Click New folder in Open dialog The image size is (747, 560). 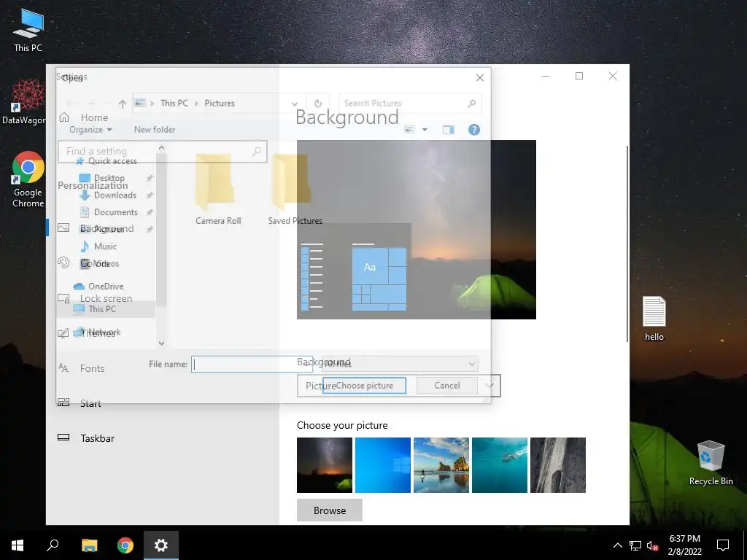[155, 130]
